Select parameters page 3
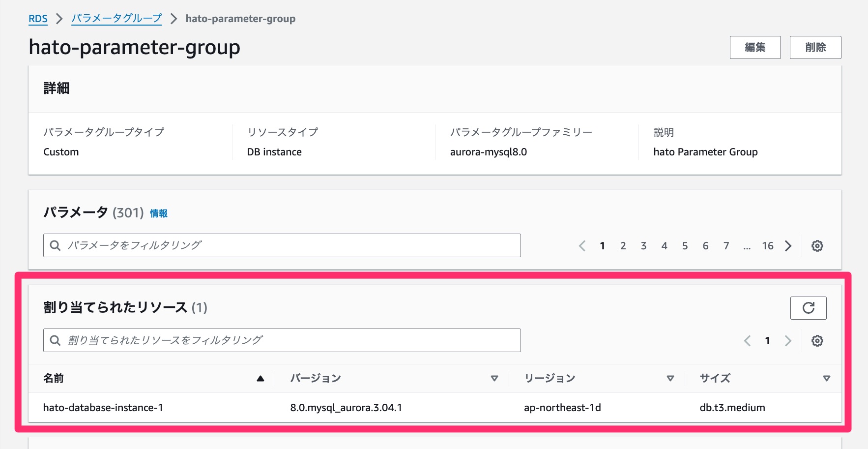This screenshot has width=868, height=449. (643, 245)
